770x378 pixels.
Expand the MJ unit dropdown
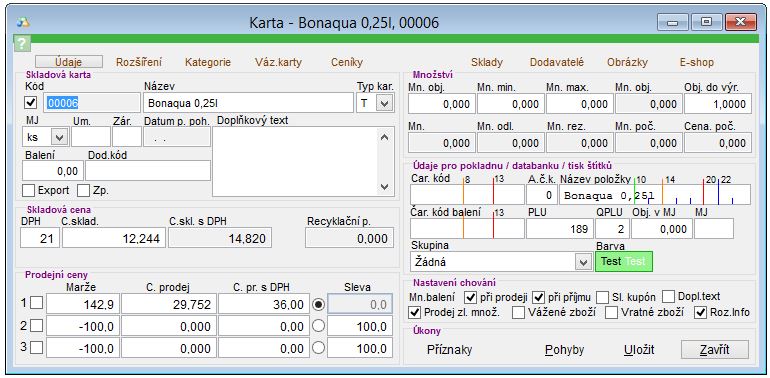tap(59, 137)
